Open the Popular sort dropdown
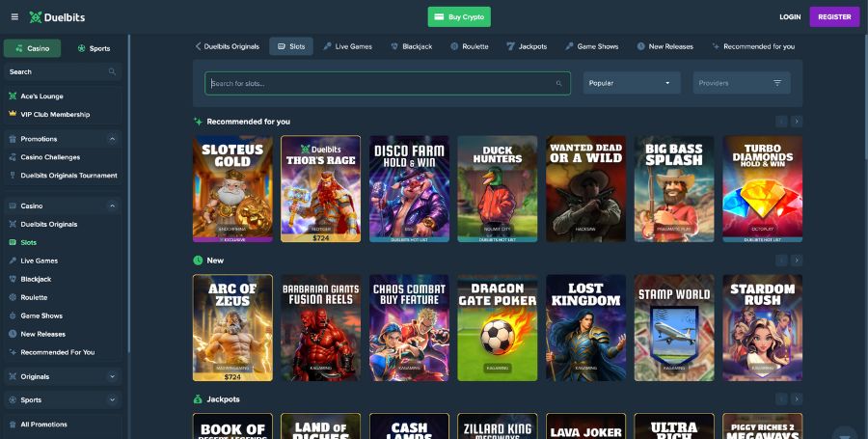Viewport: 868px width, 439px height. (632, 83)
